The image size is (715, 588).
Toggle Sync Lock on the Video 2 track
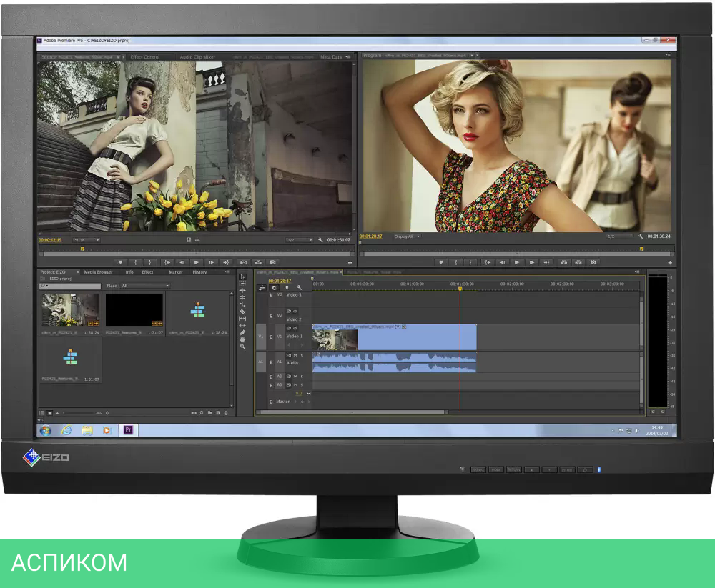tap(289, 310)
